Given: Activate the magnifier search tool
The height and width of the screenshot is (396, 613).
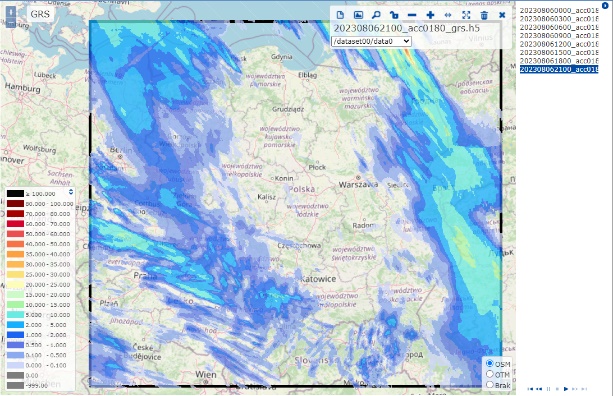Looking at the screenshot, I should (x=376, y=15).
